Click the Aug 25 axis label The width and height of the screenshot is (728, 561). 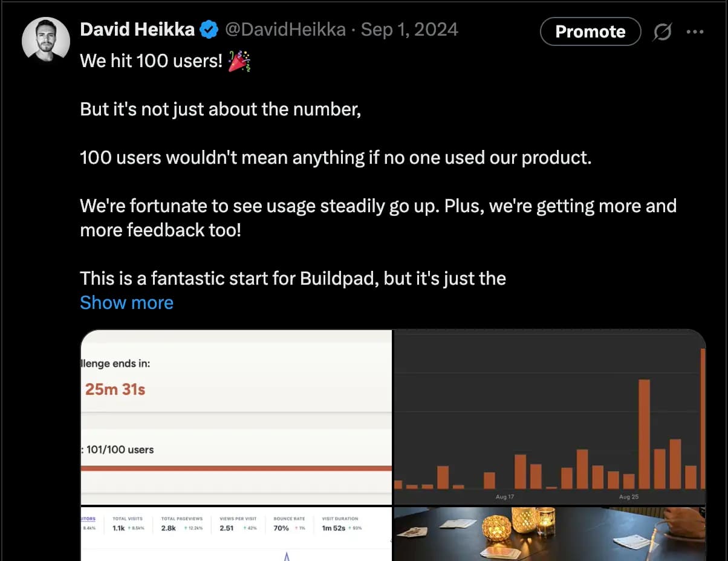629,497
